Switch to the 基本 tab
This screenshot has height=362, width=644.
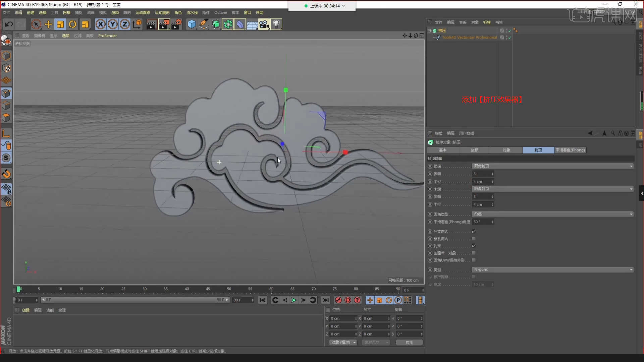coord(443,150)
